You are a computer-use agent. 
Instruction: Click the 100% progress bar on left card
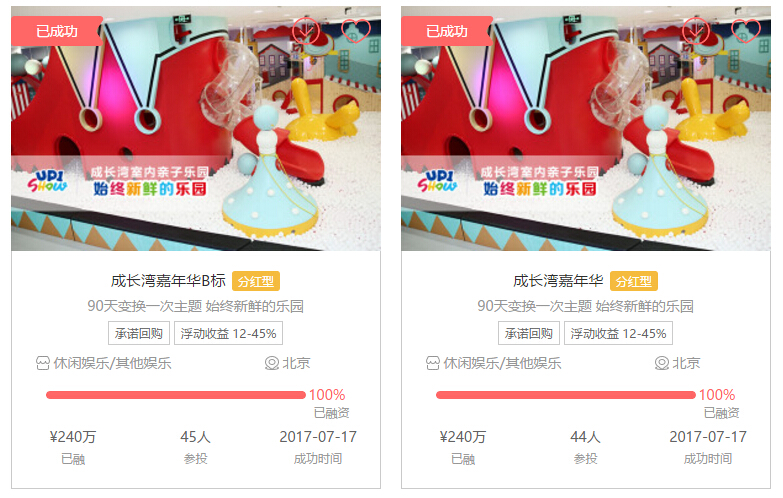click(176, 395)
